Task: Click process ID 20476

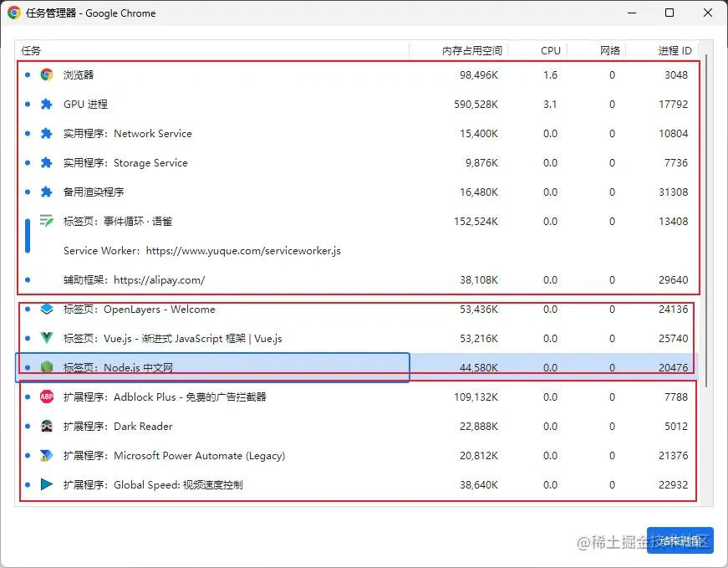Action: pos(673,368)
